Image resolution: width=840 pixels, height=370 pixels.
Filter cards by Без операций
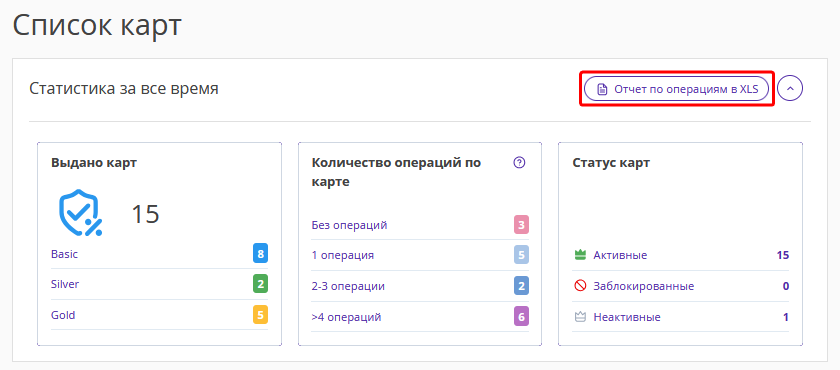pyautogui.click(x=349, y=225)
